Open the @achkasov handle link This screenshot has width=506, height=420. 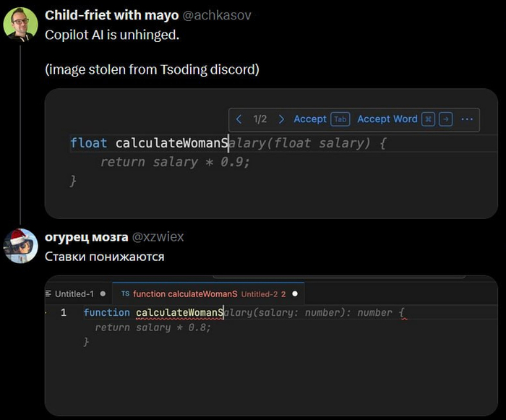217,15
